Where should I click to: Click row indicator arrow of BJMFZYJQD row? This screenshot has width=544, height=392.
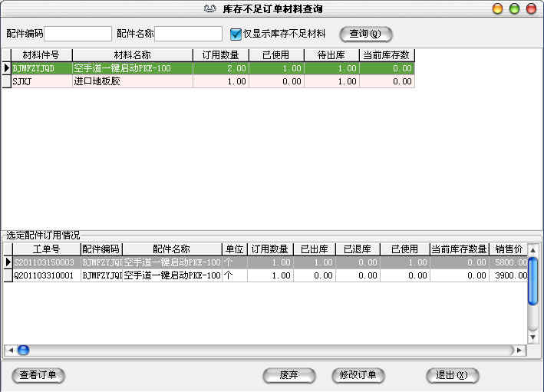point(7,68)
